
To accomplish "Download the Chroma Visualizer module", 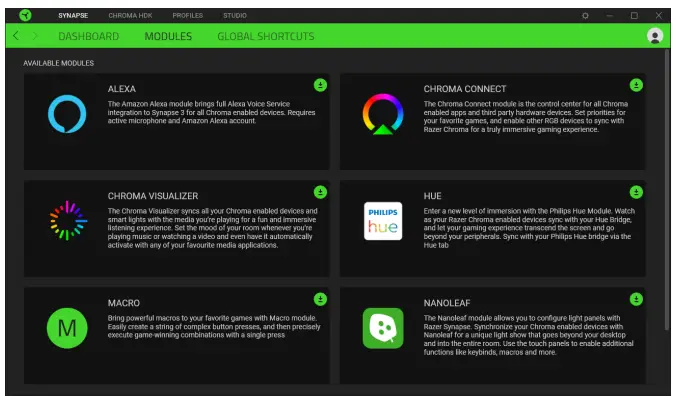I will pyautogui.click(x=320, y=192).
